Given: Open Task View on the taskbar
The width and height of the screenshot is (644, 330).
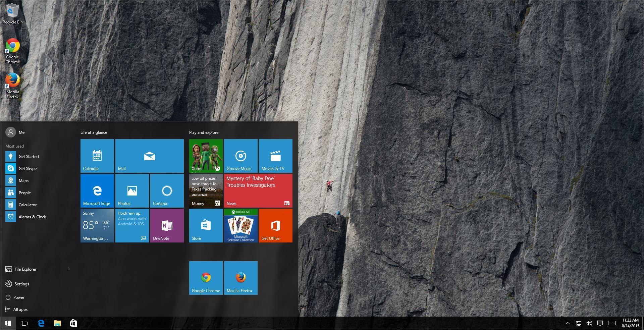Looking at the screenshot, I should 24,323.
